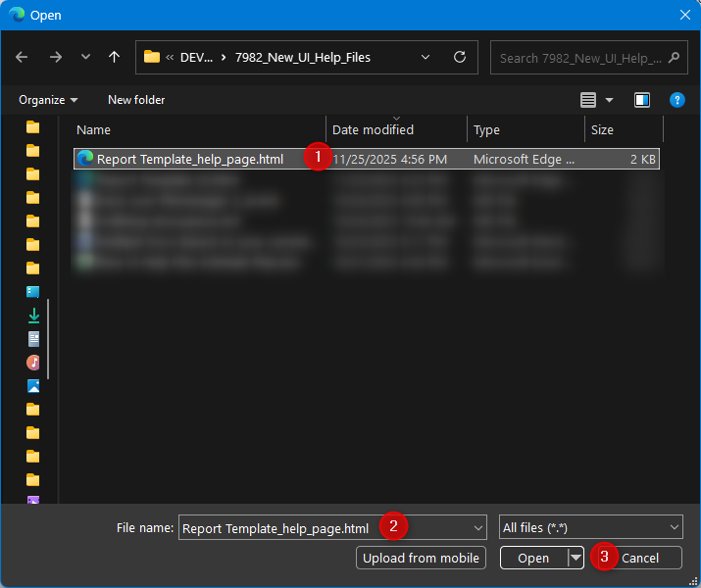The image size is (701, 588).
Task: Open the recent locations chevron
Action: (85, 57)
